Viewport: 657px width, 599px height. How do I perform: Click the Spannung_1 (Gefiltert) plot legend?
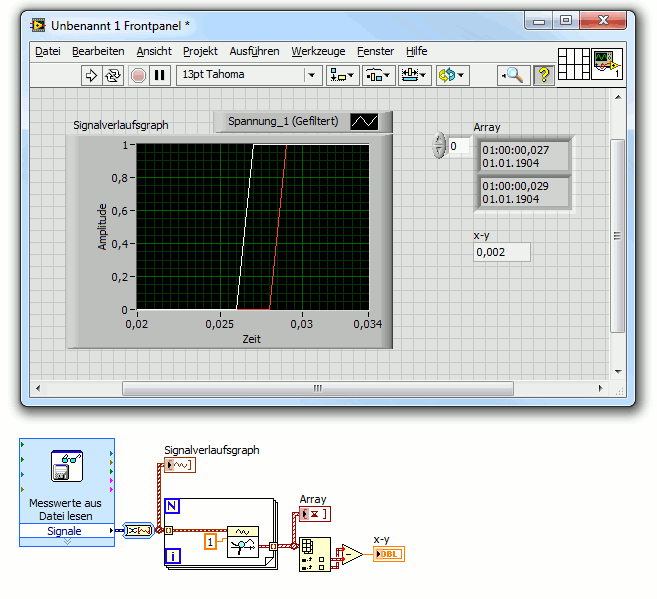[x=284, y=122]
